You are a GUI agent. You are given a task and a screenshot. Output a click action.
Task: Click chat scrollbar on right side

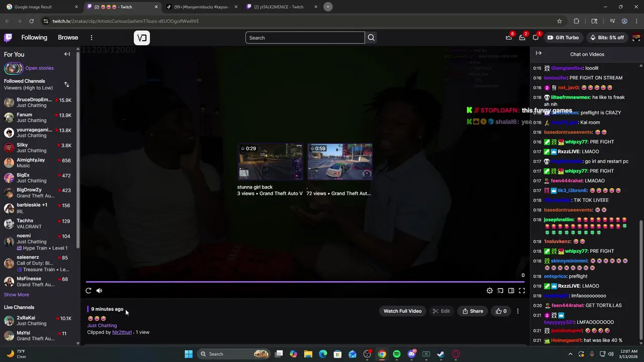[641, 280]
